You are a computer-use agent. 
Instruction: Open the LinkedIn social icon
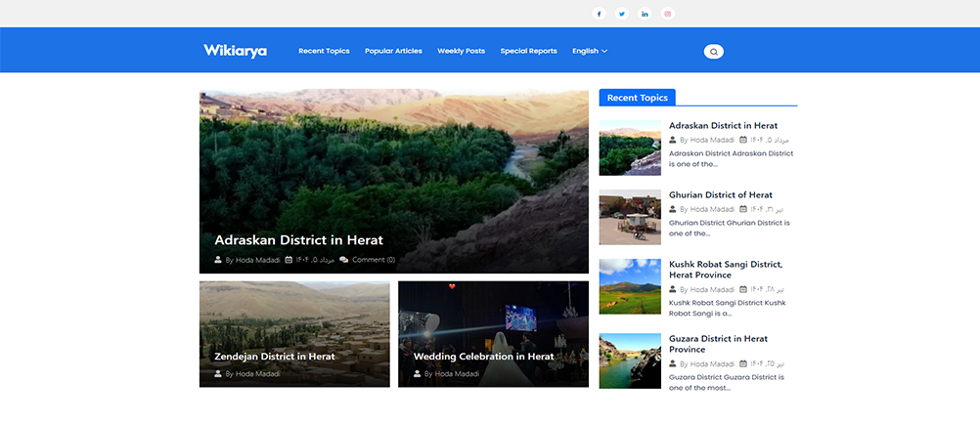tap(645, 14)
